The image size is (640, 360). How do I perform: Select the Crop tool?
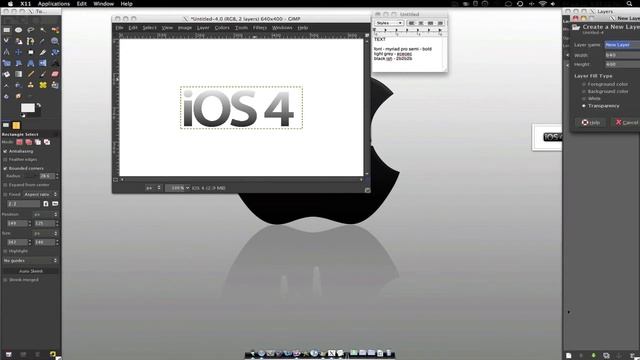pyautogui.click(x=43, y=52)
